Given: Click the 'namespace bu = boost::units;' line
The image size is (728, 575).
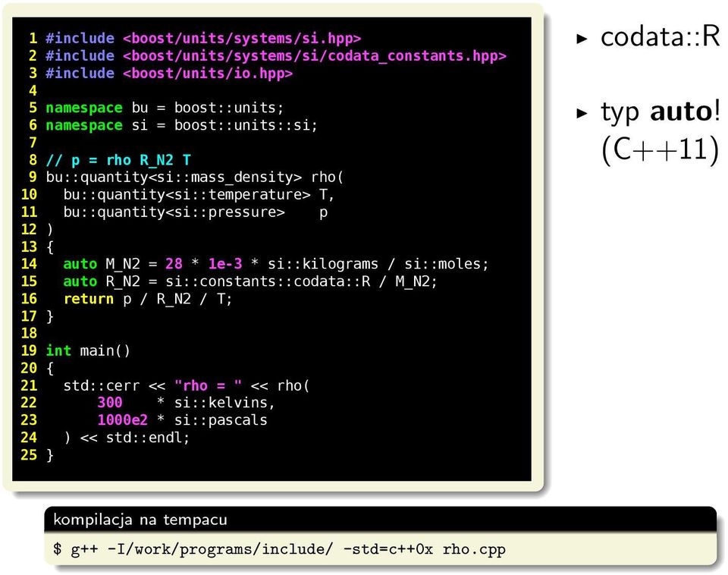Looking at the screenshot, I should (165, 108).
